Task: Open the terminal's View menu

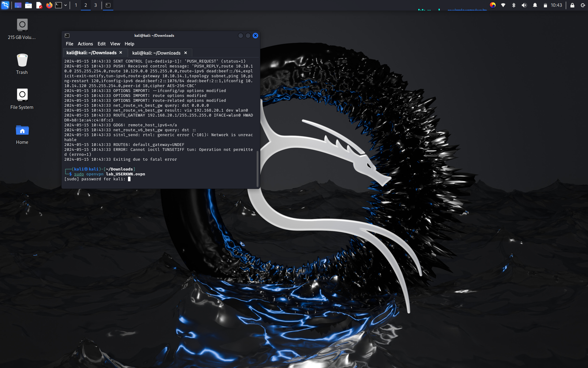Action: point(115,44)
